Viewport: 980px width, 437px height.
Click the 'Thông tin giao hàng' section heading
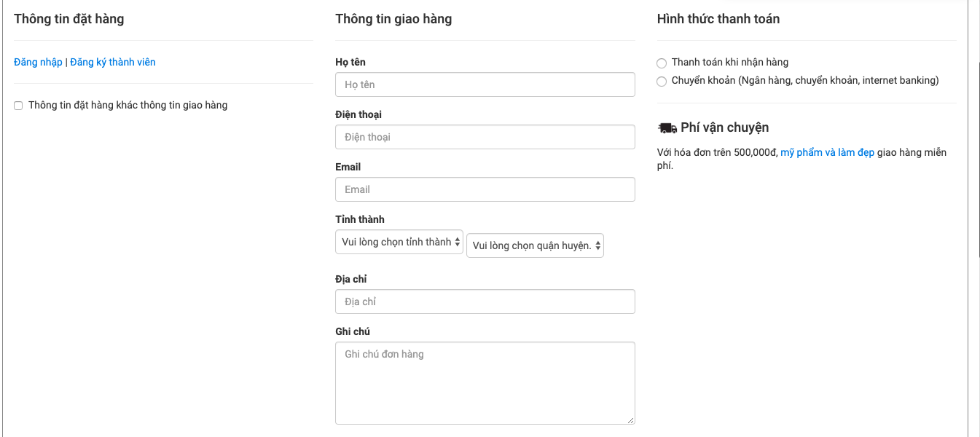393,19
